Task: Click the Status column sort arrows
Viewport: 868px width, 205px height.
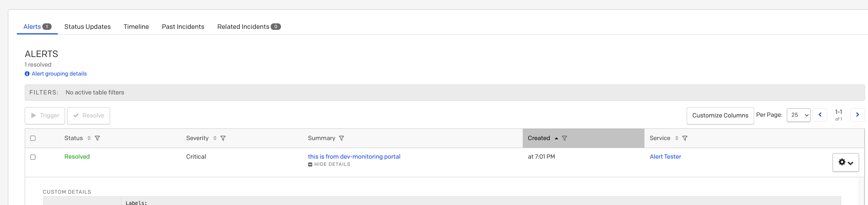Action: pyautogui.click(x=89, y=138)
